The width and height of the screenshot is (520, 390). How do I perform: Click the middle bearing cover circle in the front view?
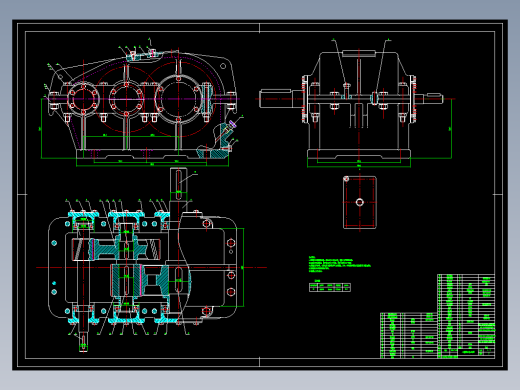pyautogui.click(x=126, y=99)
